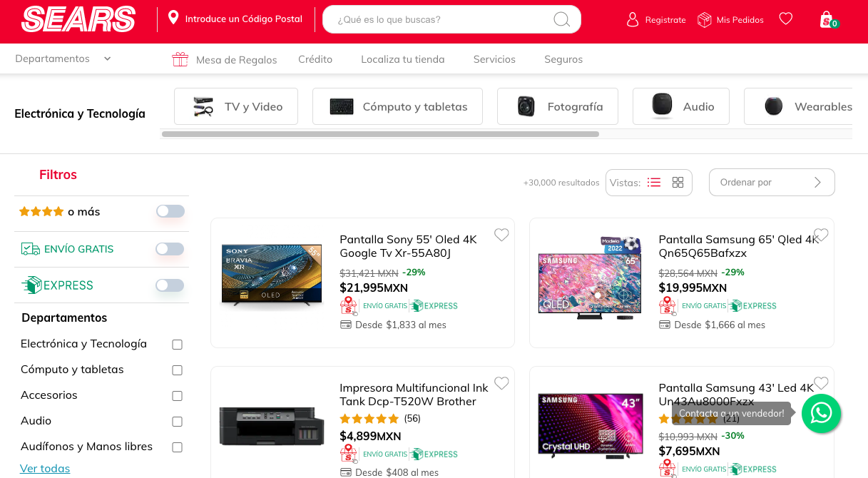
Task: Open the wishlist heart in header
Action: pyautogui.click(x=786, y=19)
